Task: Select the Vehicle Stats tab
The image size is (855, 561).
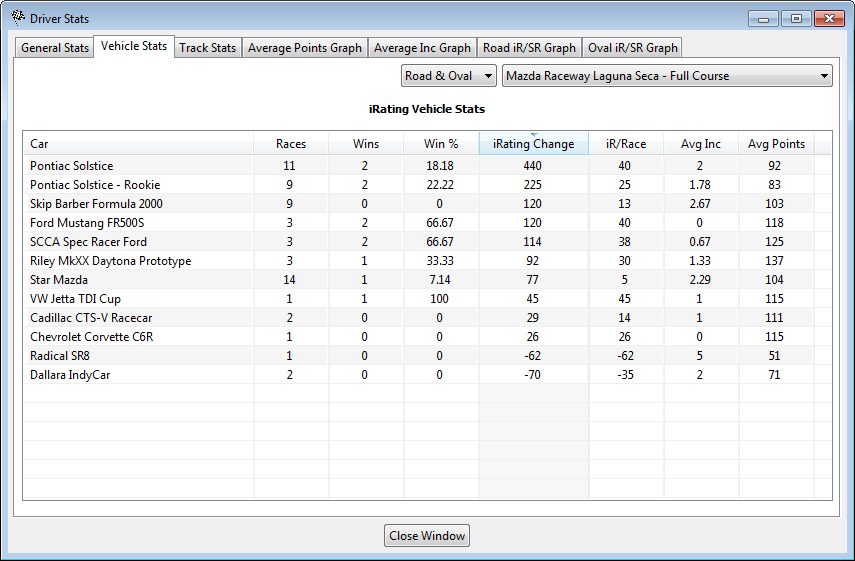Action: pyautogui.click(x=134, y=46)
